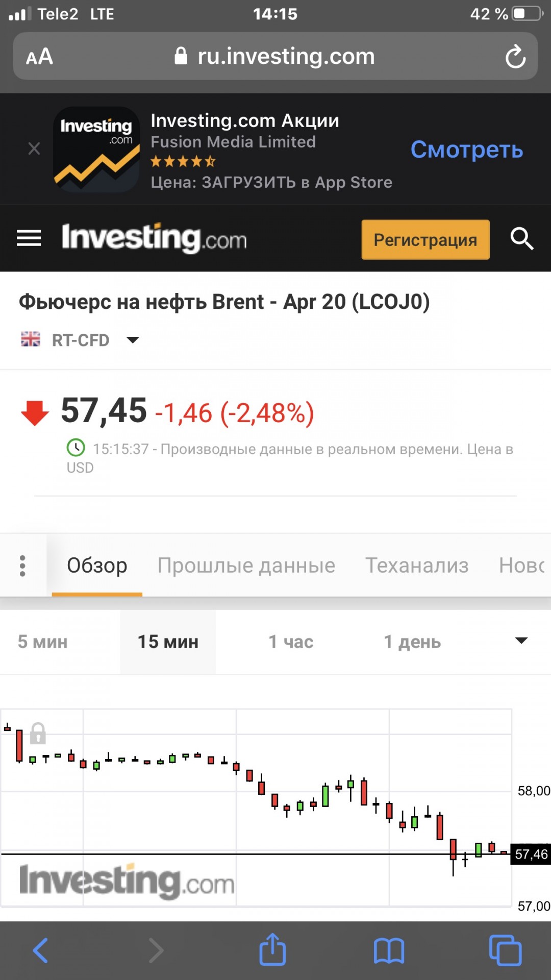Tap the search magnifier icon
This screenshot has width=551, height=980.
[522, 238]
